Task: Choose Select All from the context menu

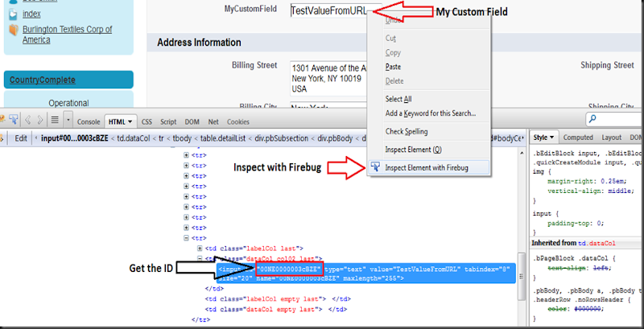Action: (x=398, y=99)
